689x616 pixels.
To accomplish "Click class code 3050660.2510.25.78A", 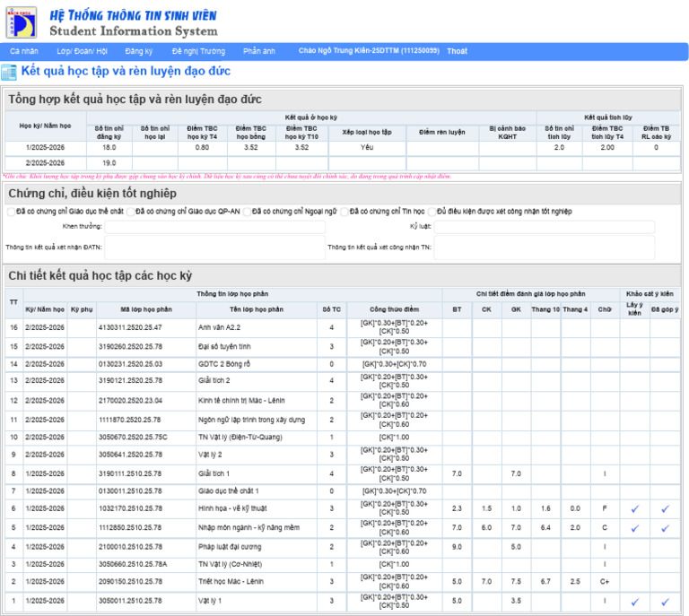I will click(133, 564).
